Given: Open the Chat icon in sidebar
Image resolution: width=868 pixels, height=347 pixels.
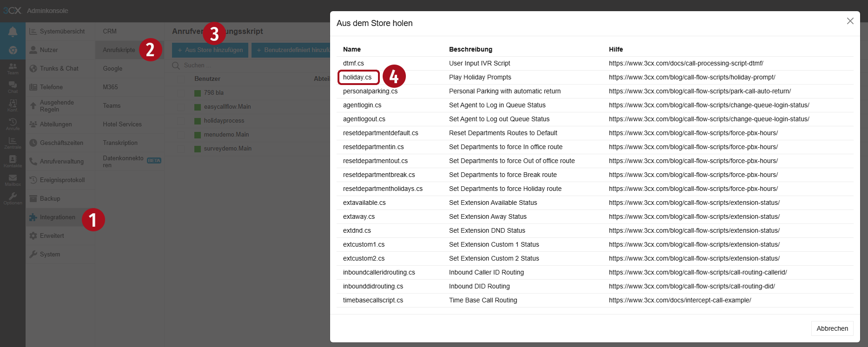Looking at the screenshot, I should 13,87.
